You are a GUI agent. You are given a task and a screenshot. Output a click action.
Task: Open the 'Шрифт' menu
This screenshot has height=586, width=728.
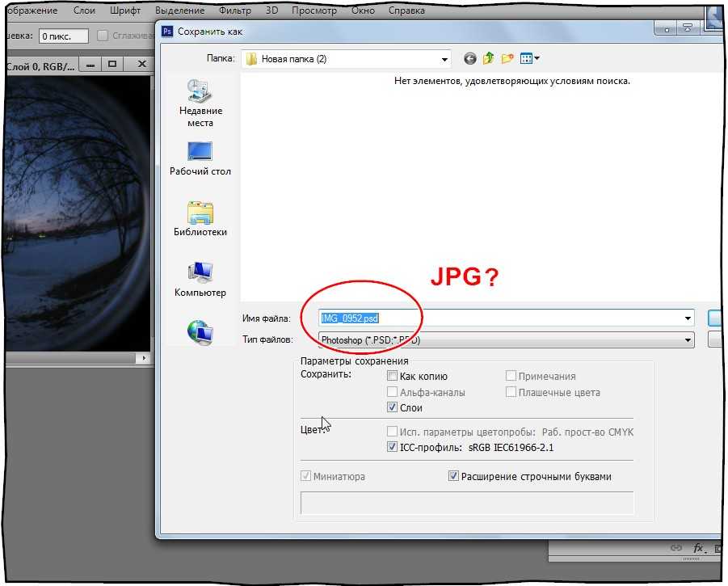(125, 11)
